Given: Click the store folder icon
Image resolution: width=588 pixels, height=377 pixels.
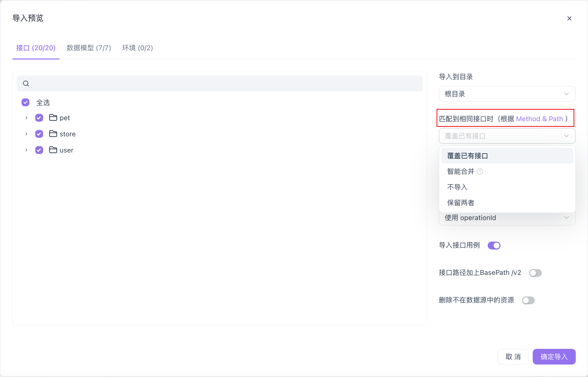Looking at the screenshot, I should pyautogui.click(x=53, y=134).
